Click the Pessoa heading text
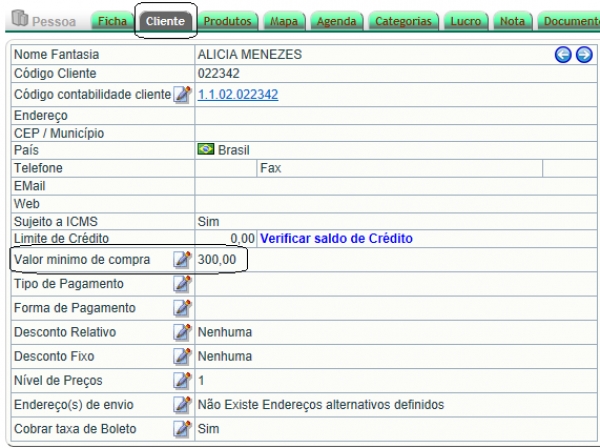 [x=54, y=22]
